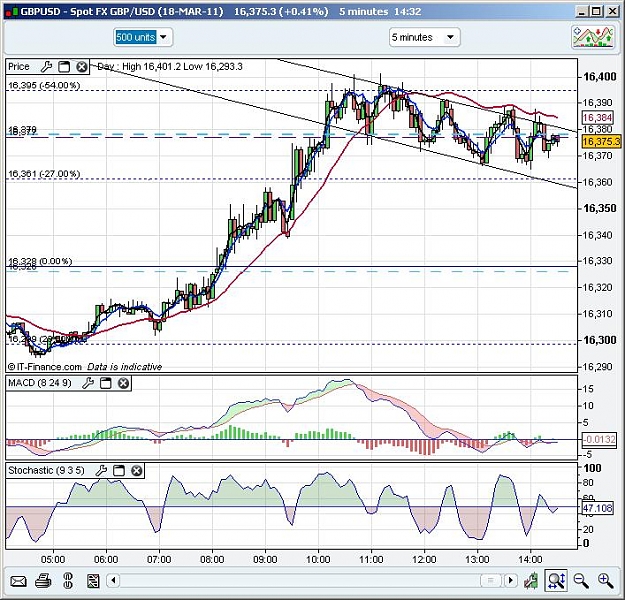625x600 pixels.
Task: Zoom out with the minus magnifier
Action: click(x=581, y=581)
